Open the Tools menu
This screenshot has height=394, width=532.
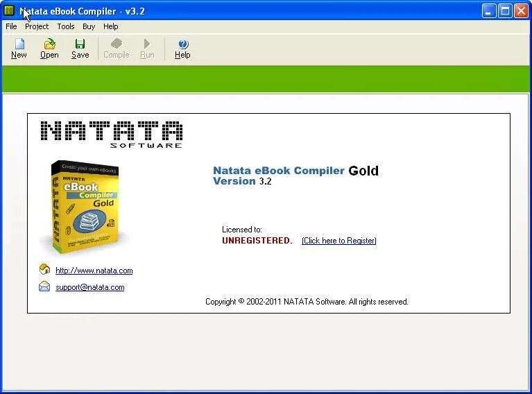66,26
